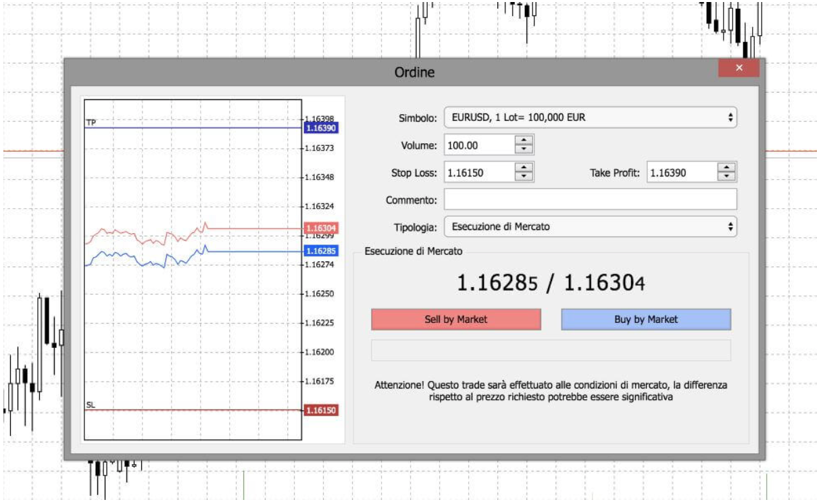Increase Volume with up stepper arrow
The height and width of the screenshot is (504, 823).
524,141
